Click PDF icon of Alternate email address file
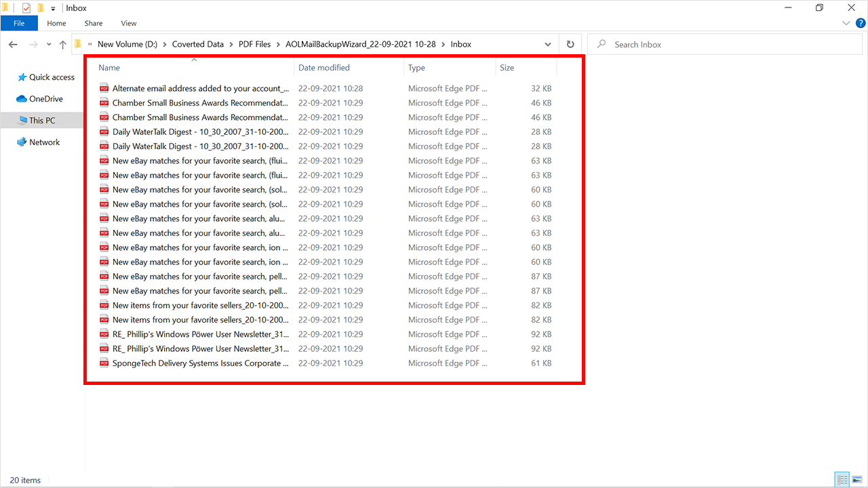Viewport: 868px width, 488px height. point(104,88)
